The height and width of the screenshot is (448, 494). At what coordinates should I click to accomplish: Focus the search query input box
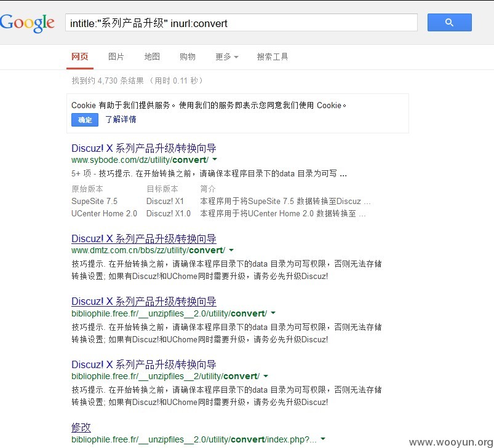click(x=241, y=23)
